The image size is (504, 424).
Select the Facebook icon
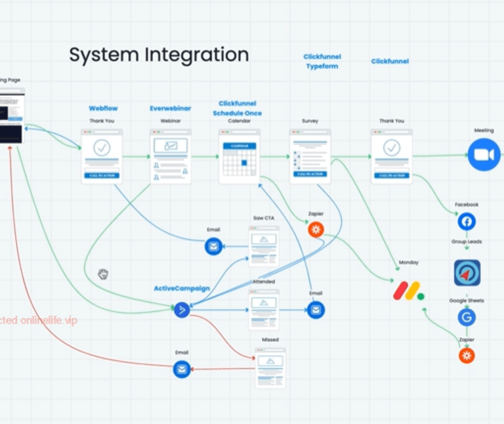tap(467, 221)
